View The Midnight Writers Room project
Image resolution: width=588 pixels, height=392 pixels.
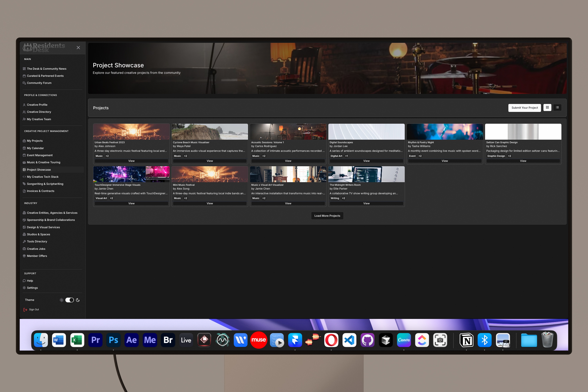(x=366, y=204)
